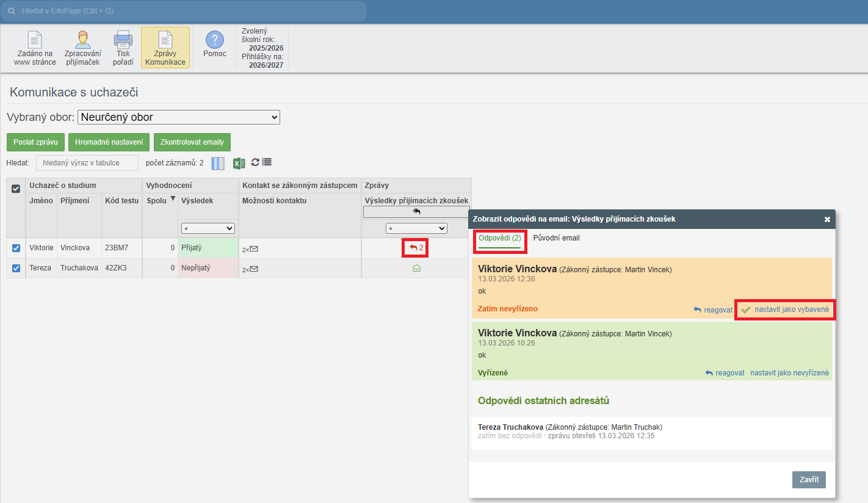Click the nastavit jako vybavené link
The image size is (868, 503).
[x=791, y=309]
